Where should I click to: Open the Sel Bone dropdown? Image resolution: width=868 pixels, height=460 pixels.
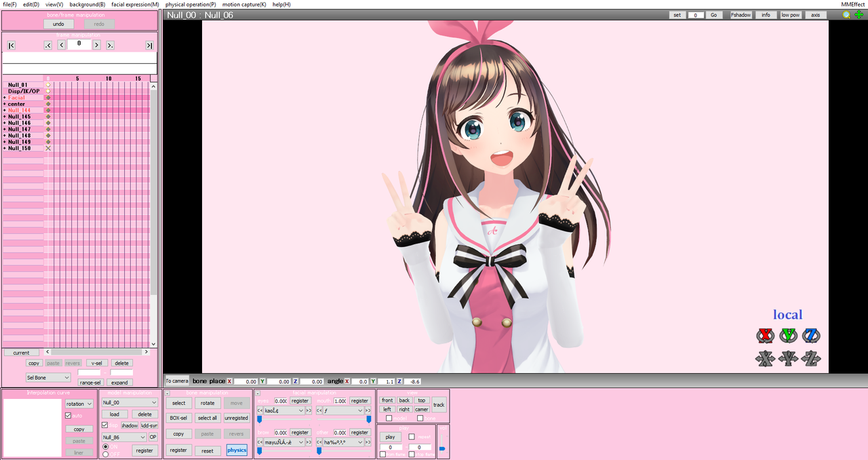[48, 377]
